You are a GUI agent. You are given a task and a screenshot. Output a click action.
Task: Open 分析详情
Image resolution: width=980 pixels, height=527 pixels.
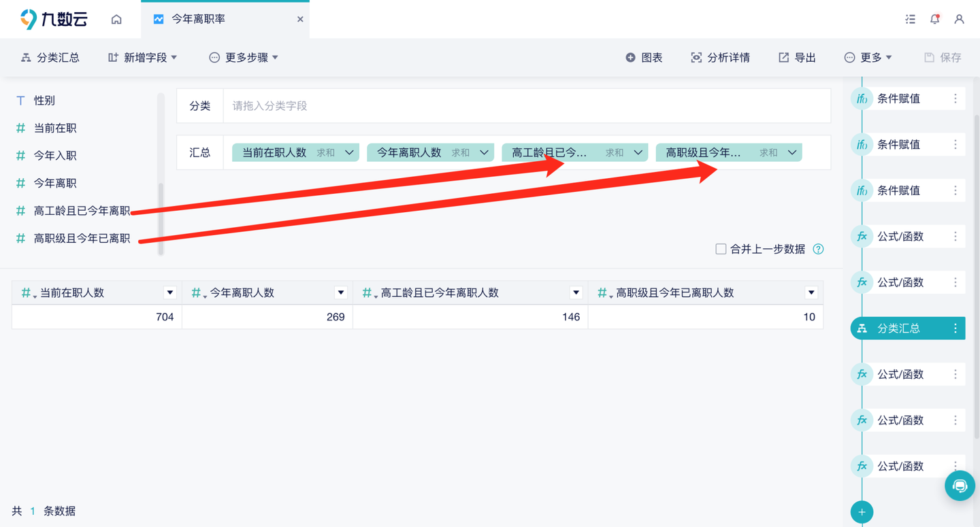pyautogui.click(x=720, y=58)
